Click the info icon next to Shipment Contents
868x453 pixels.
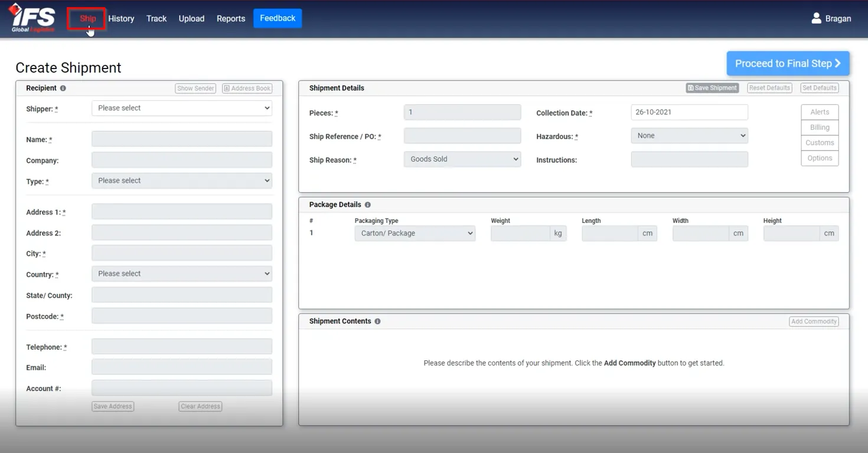377,321
